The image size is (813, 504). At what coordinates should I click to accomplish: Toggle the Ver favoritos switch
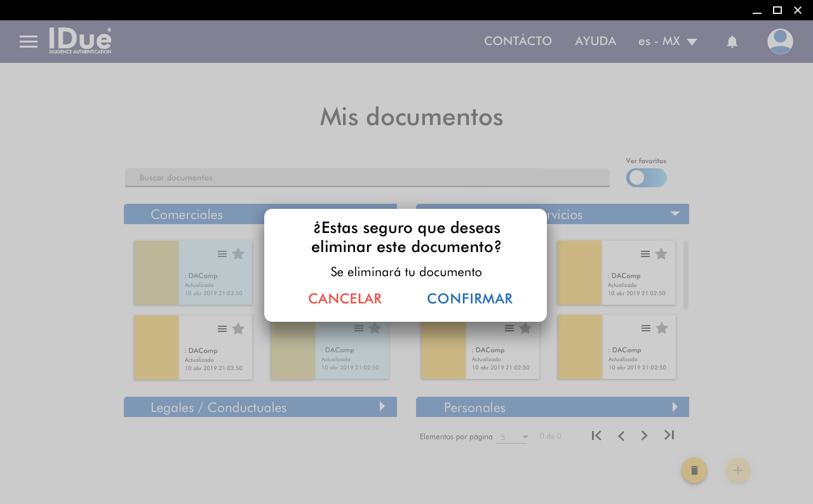pyautogui.click(x=646, y=178)
